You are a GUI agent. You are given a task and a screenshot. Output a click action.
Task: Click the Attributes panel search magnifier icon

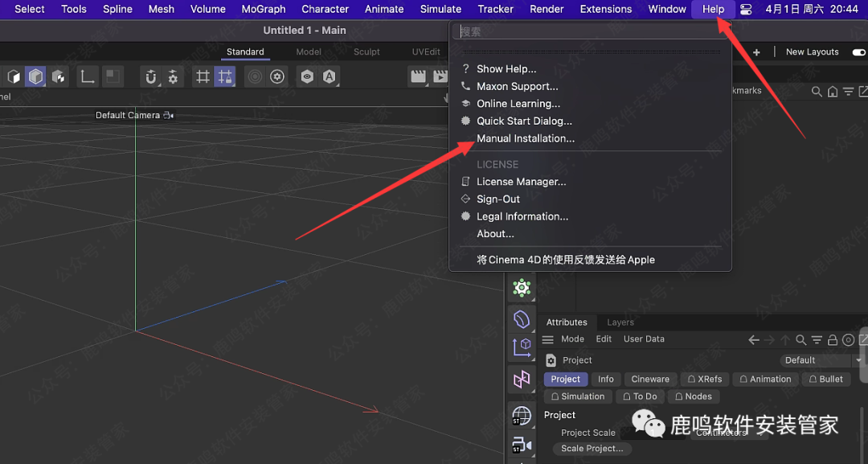point(800,340)
